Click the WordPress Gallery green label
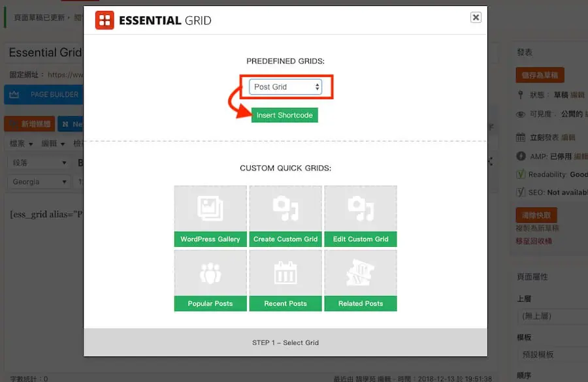The height and width of the screenshot is (382, 588). [210, 239]
